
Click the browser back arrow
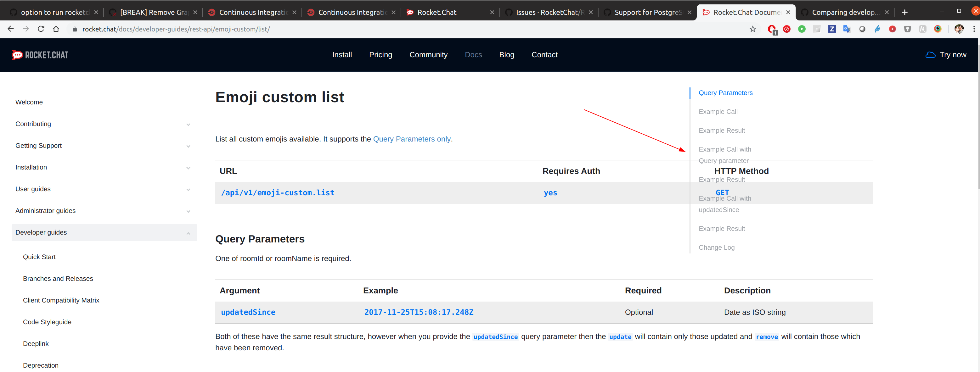click(x=11, y=29)
